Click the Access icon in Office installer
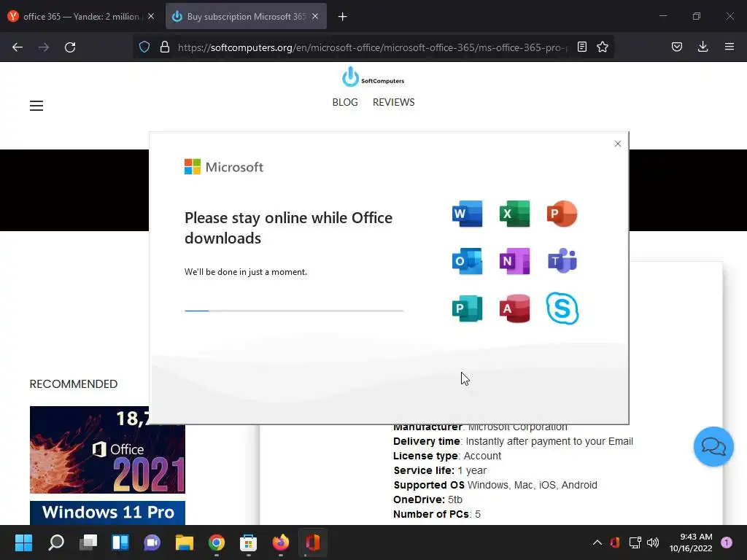The image size is (747, 560). click(x=514, y=308)
